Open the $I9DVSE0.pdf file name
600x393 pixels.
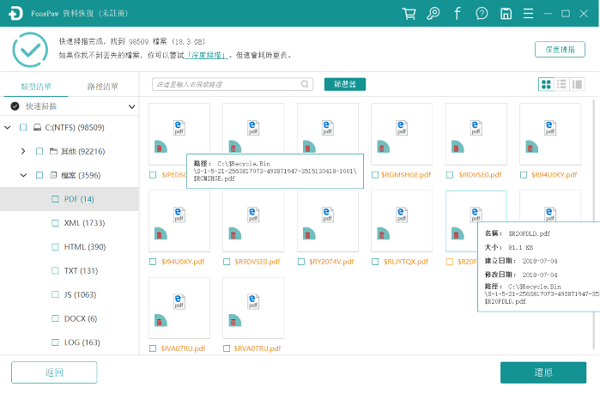click(480, 175)
